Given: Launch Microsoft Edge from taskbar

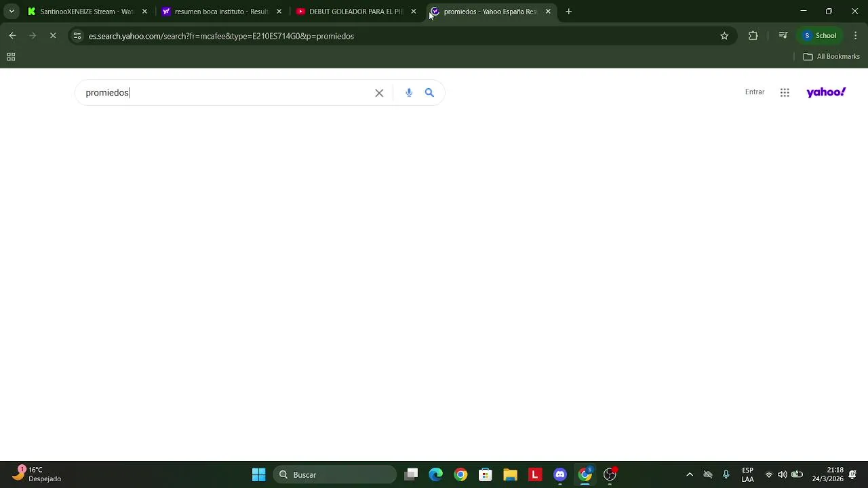Looking at the screenshot, I should [436, 474].
